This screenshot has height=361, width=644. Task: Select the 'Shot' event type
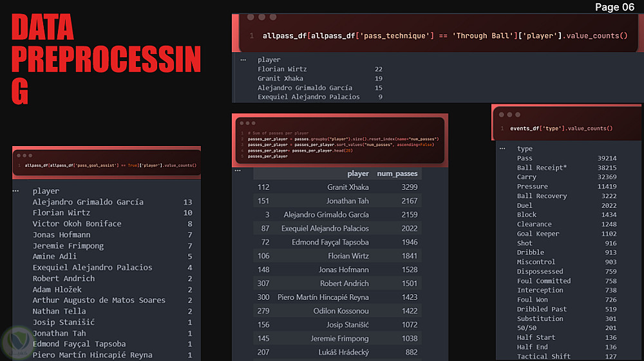tap(524, 243)
